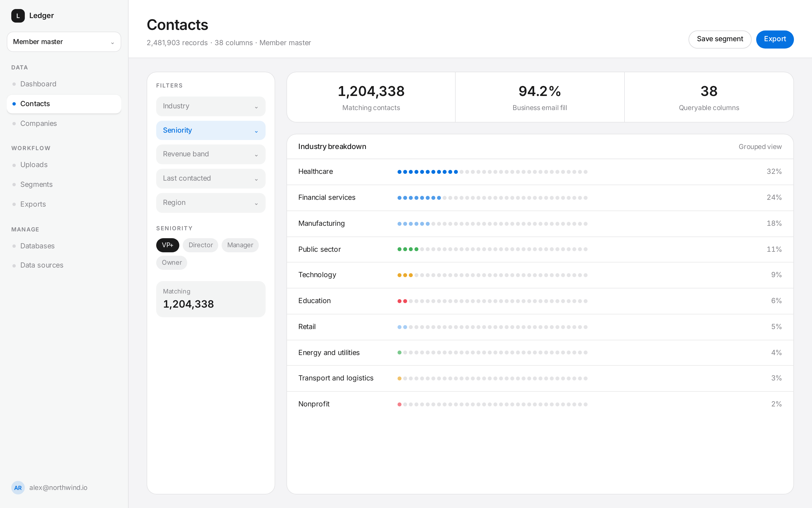The width and height of the screenshot is (812, 508).
Task: Open Data sources under Manage
Action: click(64, 265)
